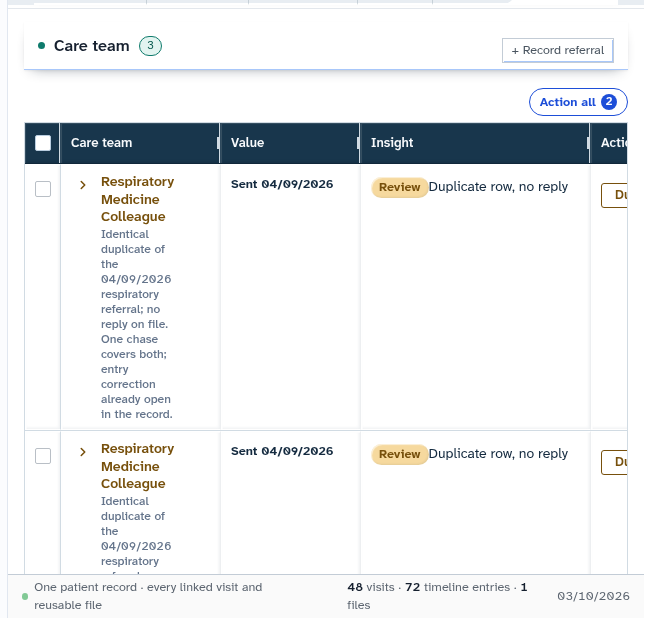The height and width of the screenshot is (618, 652).
Task: Check the first Respiratory Medicine Colleague row checkbox
Action: (43, 189)
